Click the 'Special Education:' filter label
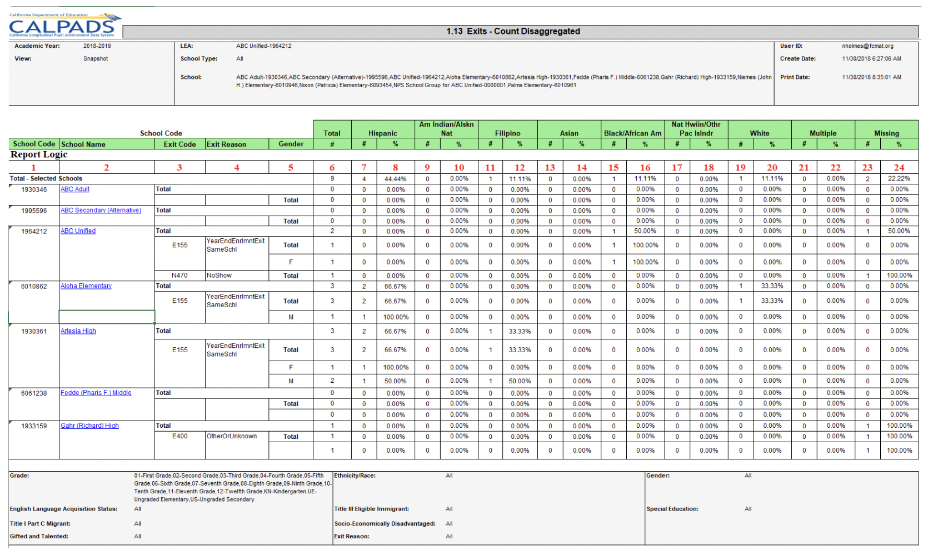Image resolution: width=928 pixels, height=560 pixels. pyautogui.click(x=672, y=509)
